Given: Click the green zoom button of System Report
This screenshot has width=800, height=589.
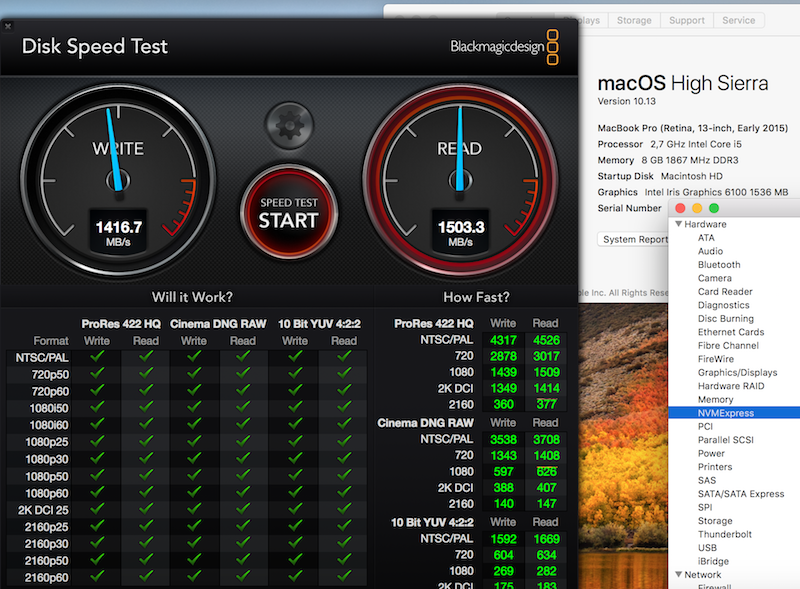Looking at the screenshot, I should click(714, 208).
